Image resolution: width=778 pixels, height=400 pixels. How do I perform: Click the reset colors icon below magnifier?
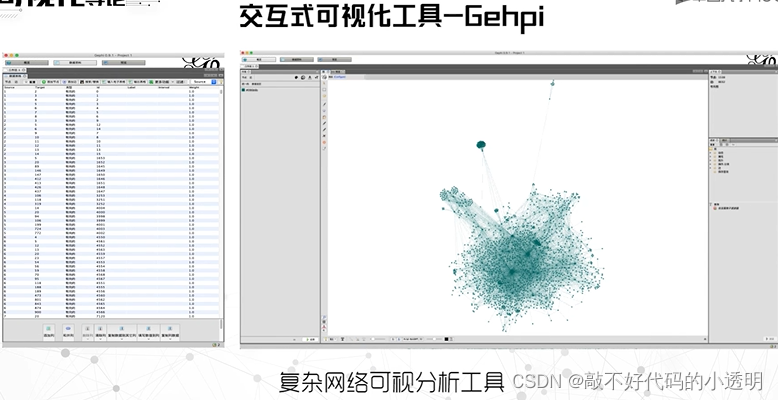click(324, 323)
